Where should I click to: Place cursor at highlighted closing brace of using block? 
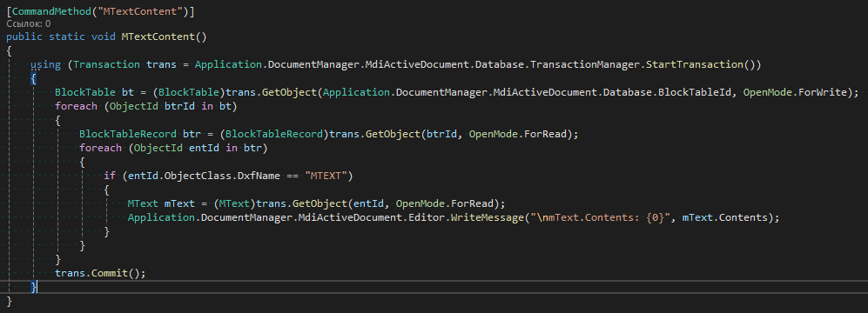(x=34, y=286)
